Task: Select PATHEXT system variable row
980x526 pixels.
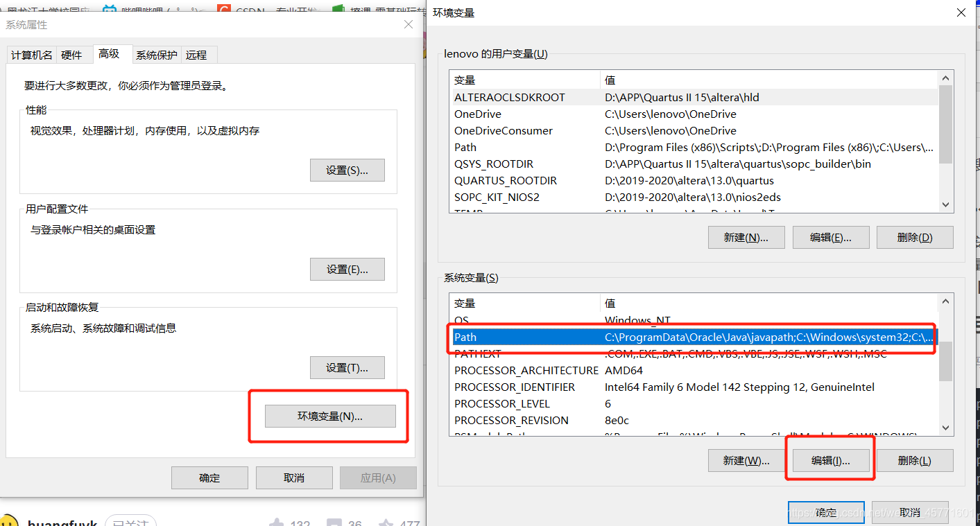Action: 694,354
